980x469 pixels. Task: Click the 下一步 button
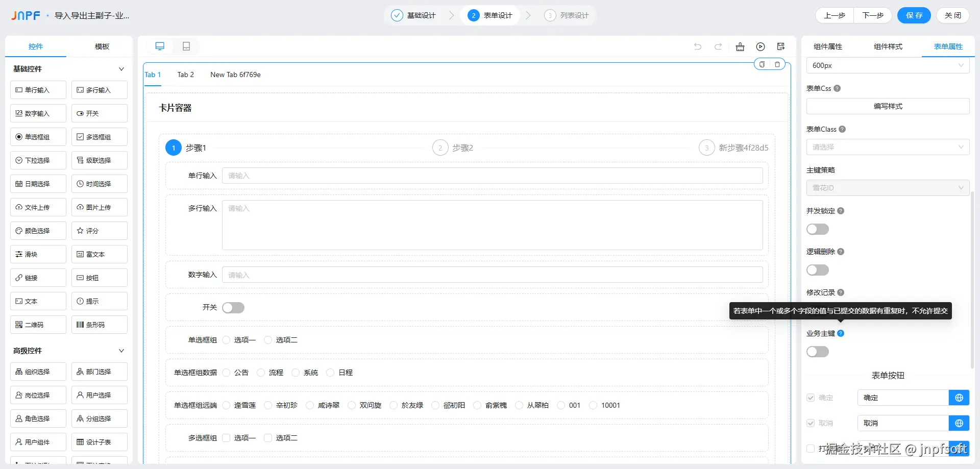click(x=873, y=15)
